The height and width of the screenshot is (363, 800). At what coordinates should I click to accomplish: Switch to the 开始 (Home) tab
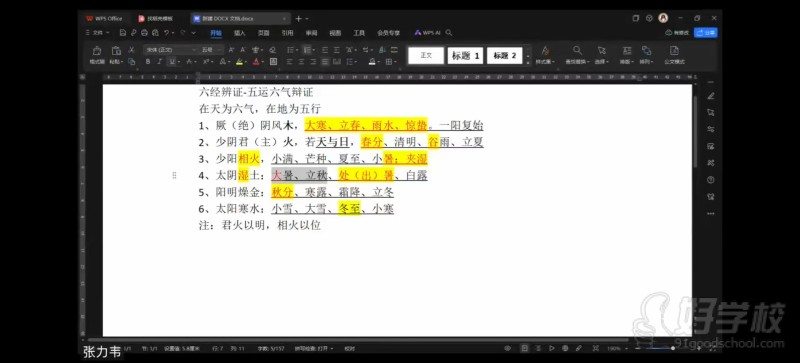(x=216, y=33)
